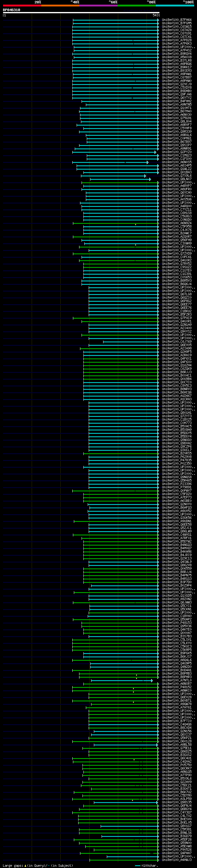Select the UniRef100_A4RVP7 label
This screenshot has width=197, height=868.
[177, 186]
